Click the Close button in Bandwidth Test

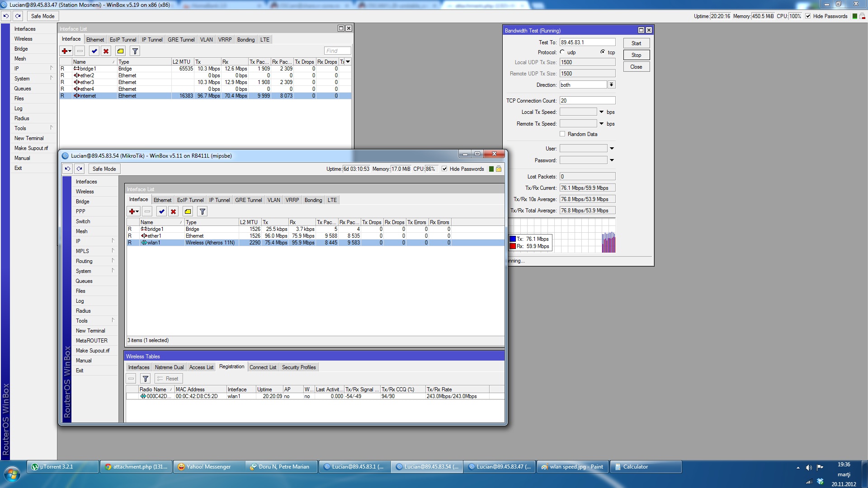[x=636, y=67]
